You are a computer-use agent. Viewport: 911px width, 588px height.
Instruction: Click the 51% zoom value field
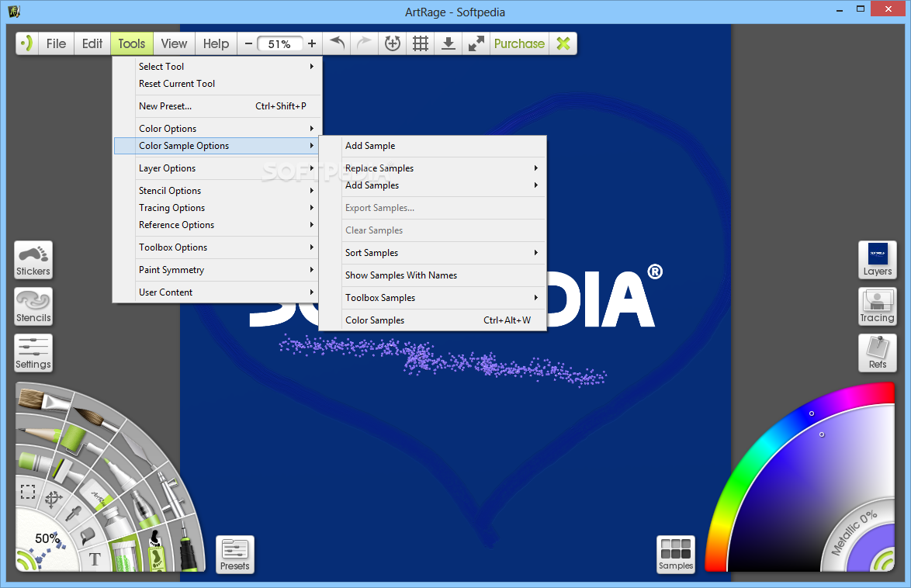(x=279, y=43)
